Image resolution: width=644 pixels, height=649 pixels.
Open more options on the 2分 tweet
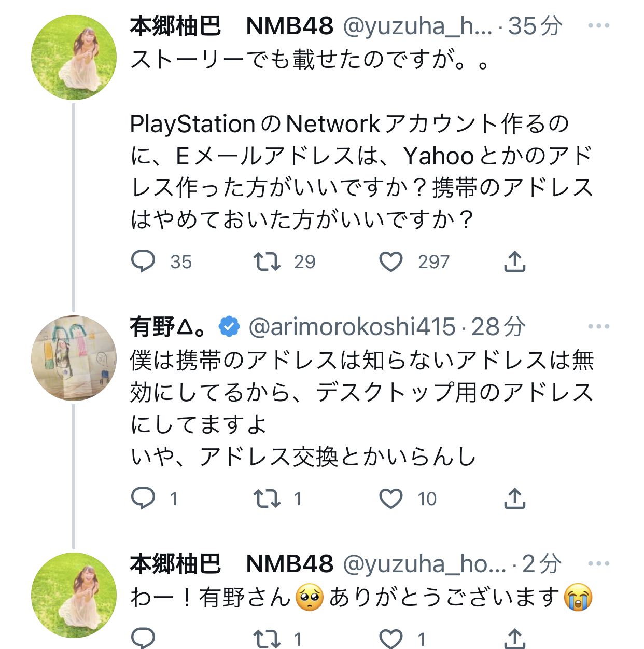599,563
